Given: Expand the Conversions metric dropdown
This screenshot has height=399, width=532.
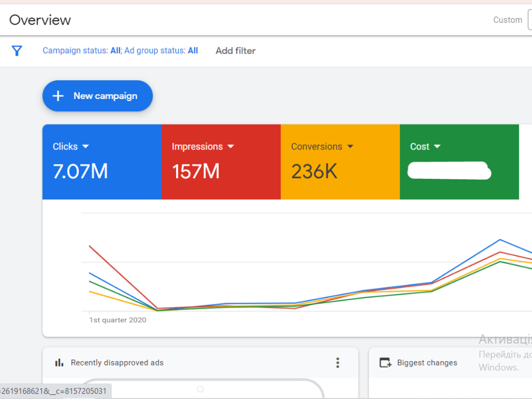Looking at the screenshot, I should point(350,146).
